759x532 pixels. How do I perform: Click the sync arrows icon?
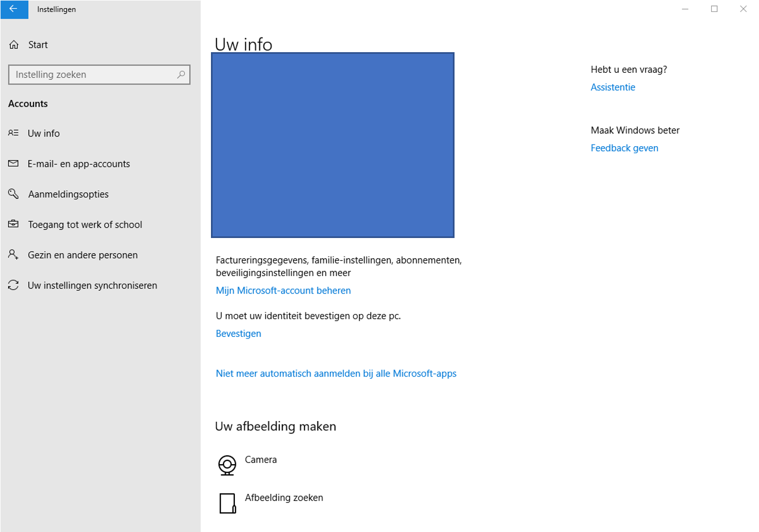[x=14, y=285]
